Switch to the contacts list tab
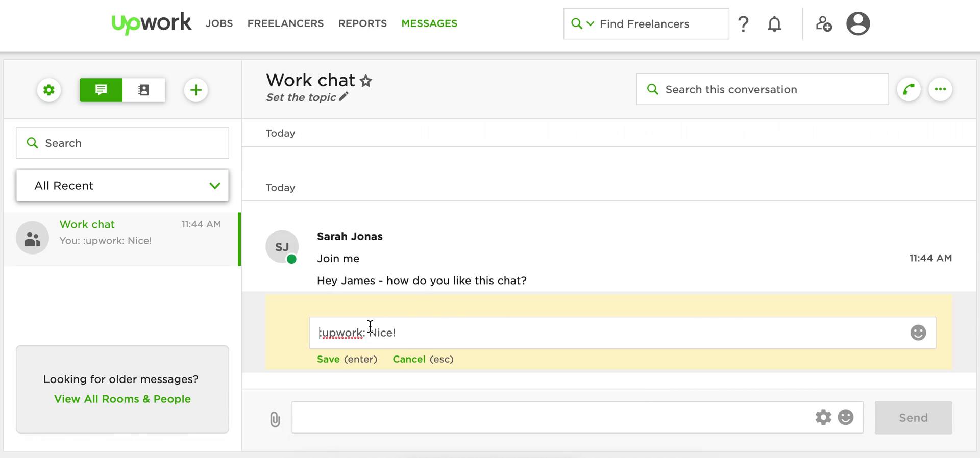 [x=144, y=90]
